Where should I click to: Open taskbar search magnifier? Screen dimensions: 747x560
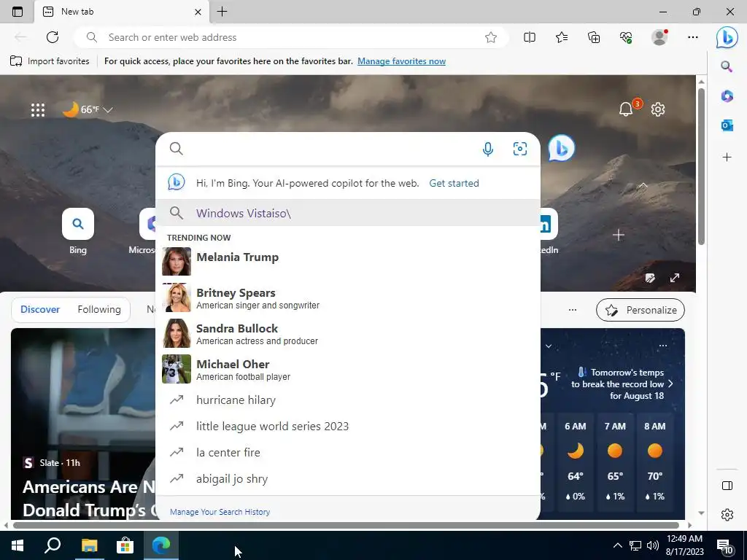53,545
